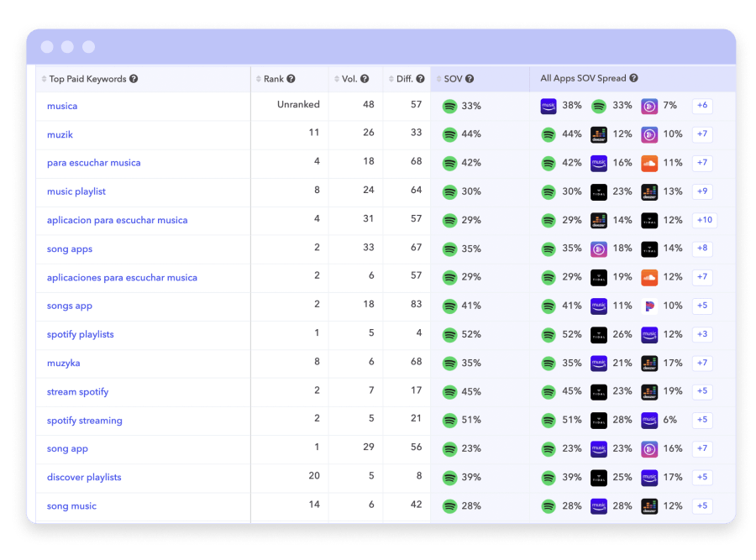
Task: Sort table by Vol. column
Action: [337, 79]
